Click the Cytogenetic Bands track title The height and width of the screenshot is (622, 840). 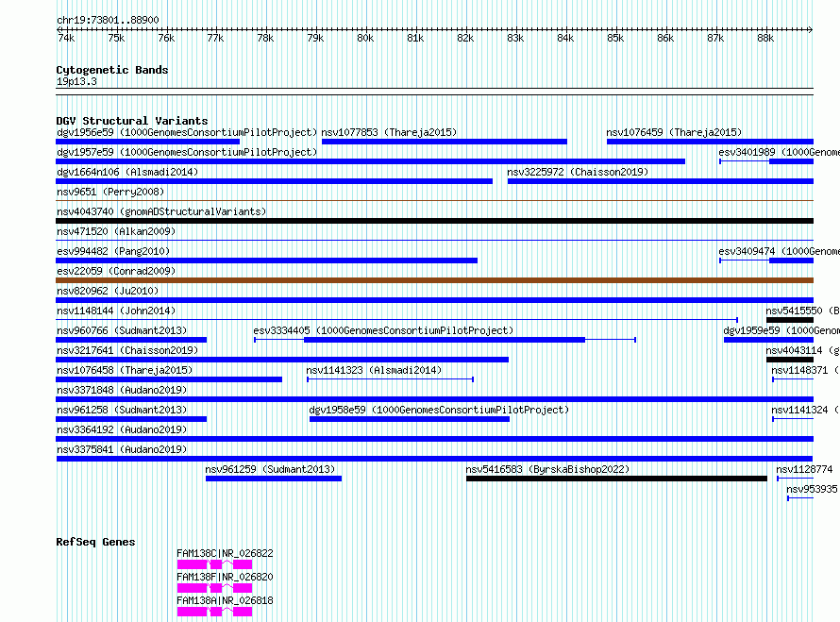click(x=112, y=70)
